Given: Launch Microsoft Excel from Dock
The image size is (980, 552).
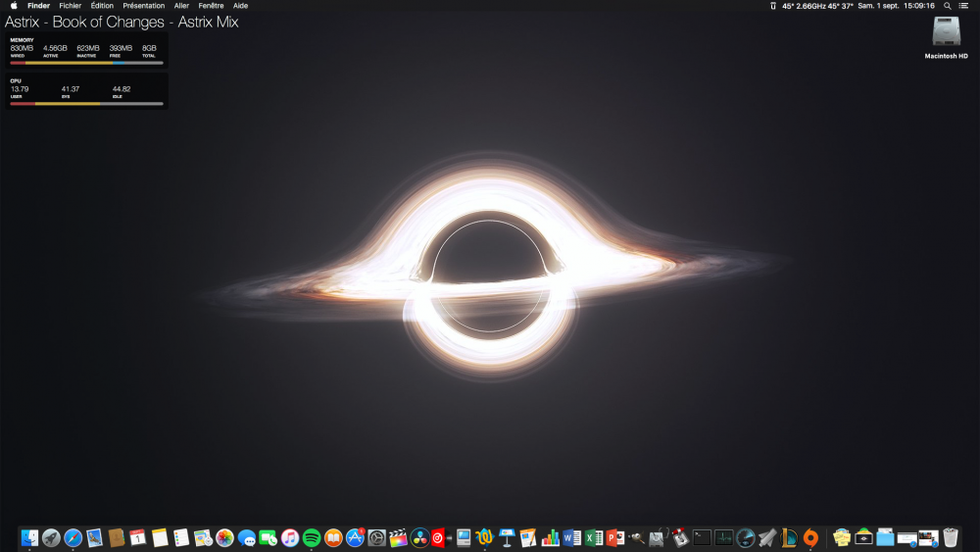Looking at the screenshot, I should click(594, 537).
